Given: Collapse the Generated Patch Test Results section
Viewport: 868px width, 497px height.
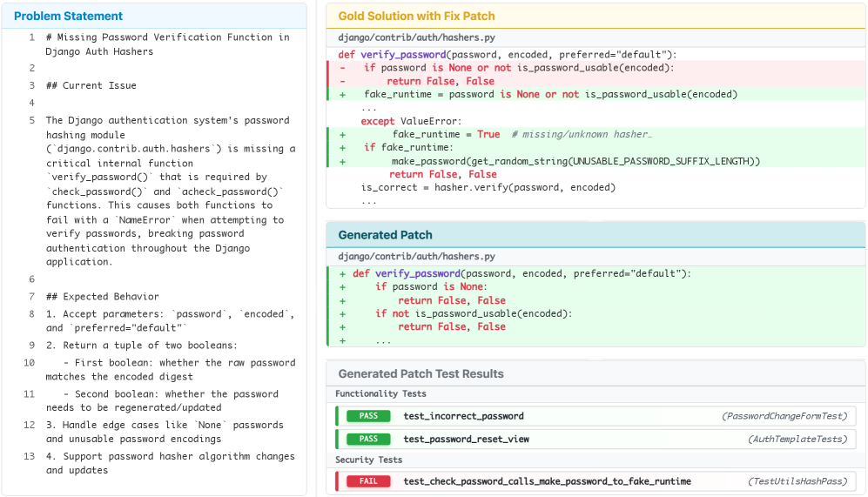Looking at the screenshot, I should (x=421, y=373).
